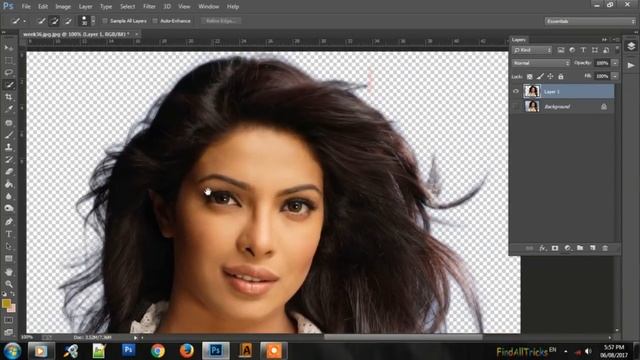The width and height of the screenshot is (640, 360).
Task: Add a layer mask to Layer 1
Action: (x=555, y=248)
